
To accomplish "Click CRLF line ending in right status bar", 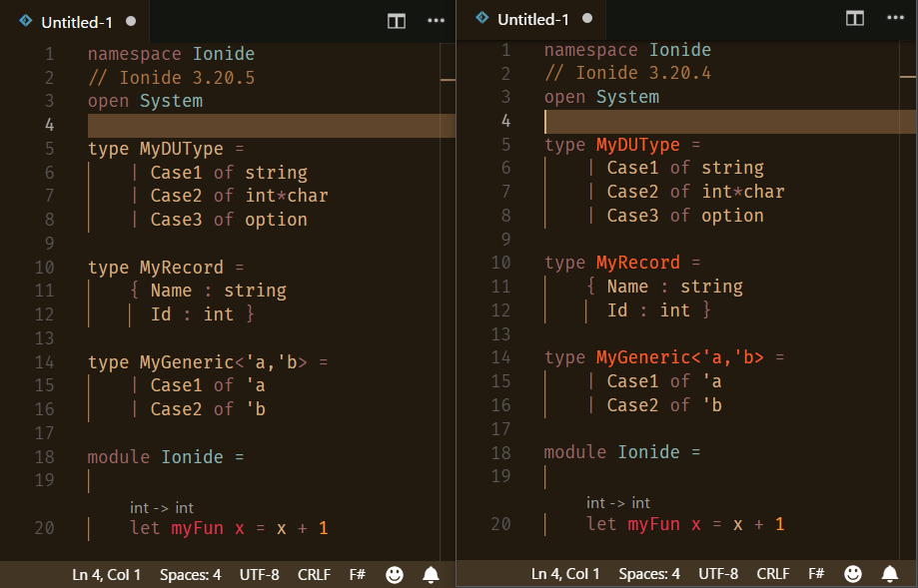I will tap(773, 574).
